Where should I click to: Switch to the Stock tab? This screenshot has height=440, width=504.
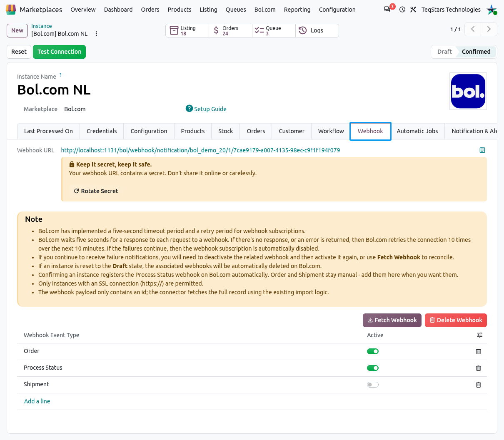pos(226,131)
